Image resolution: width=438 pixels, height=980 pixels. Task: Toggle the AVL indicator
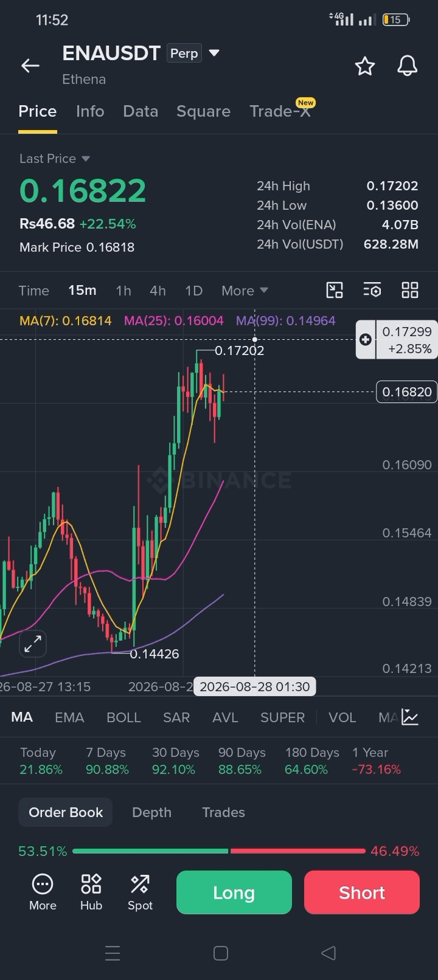pyautogui.click(x=225, y=717)
